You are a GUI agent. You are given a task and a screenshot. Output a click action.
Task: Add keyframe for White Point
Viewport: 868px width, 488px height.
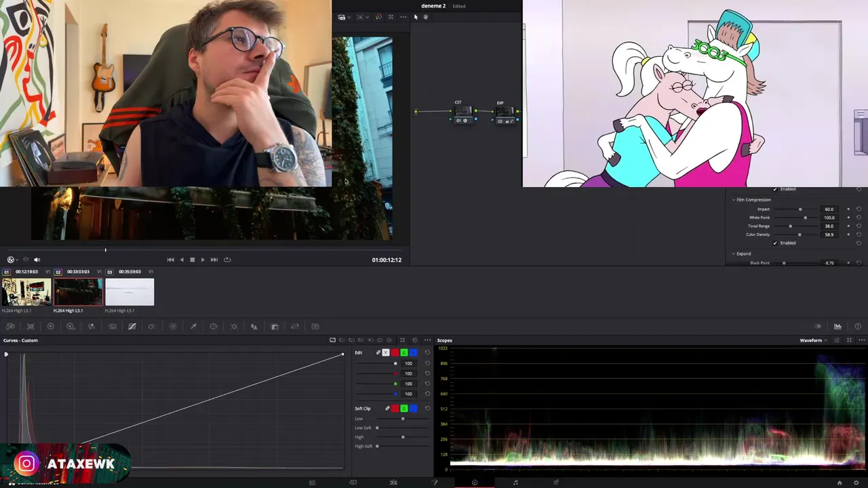[848, 218]
